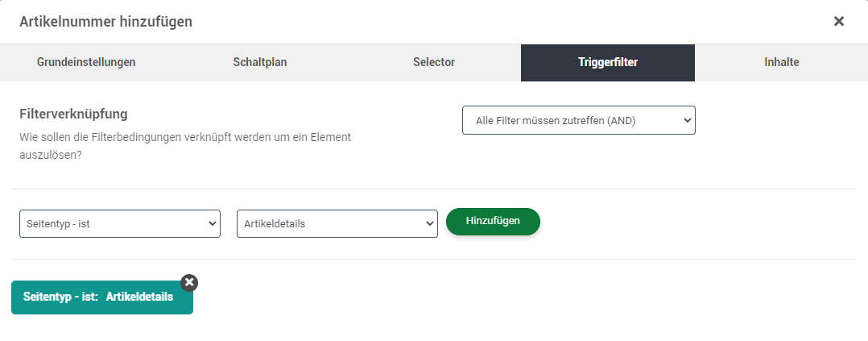Screen dimensions: 868x341
Task: Click the Artikeldetails value in the teal tag
Action: pos(139,297)
